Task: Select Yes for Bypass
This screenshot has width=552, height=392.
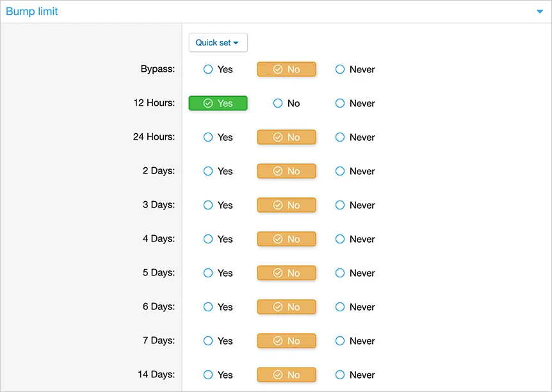Action: 208,69
